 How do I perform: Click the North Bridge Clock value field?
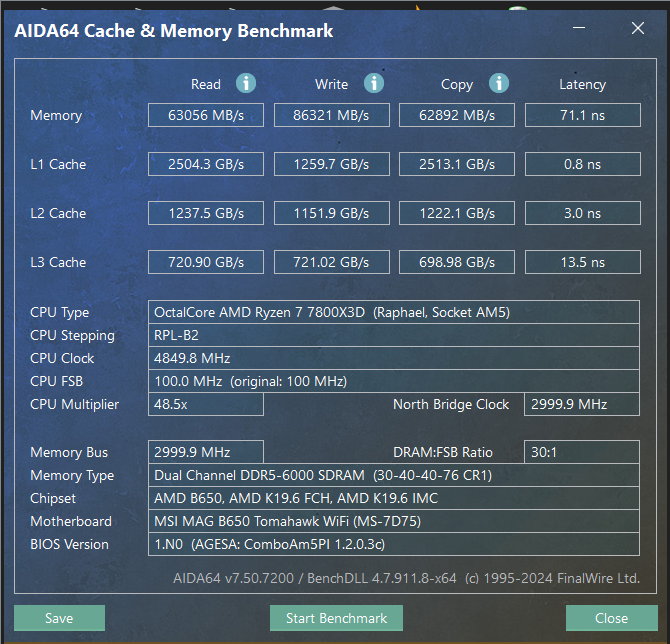[582, 404]
